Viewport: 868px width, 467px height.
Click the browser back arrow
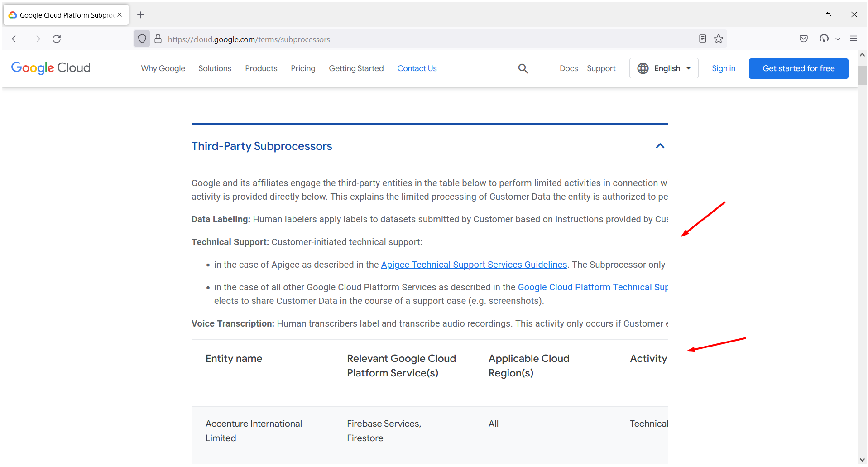pyautogui.click(x=16, y=39)
